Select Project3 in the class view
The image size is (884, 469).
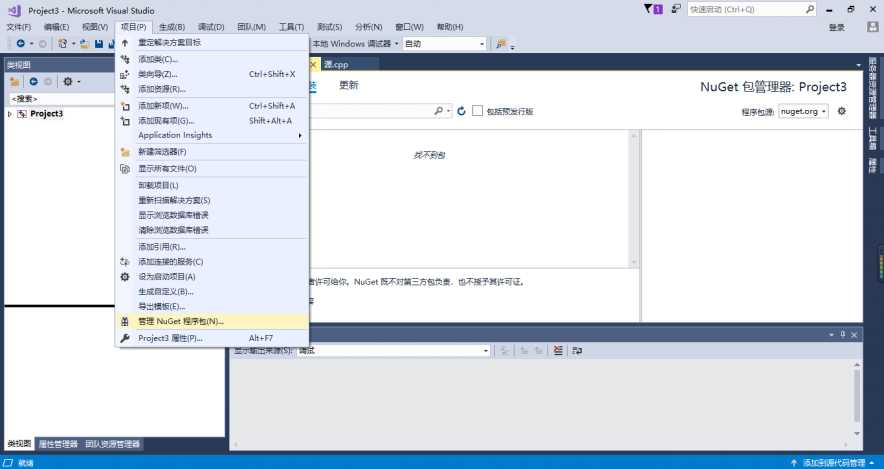pos(46,114)
